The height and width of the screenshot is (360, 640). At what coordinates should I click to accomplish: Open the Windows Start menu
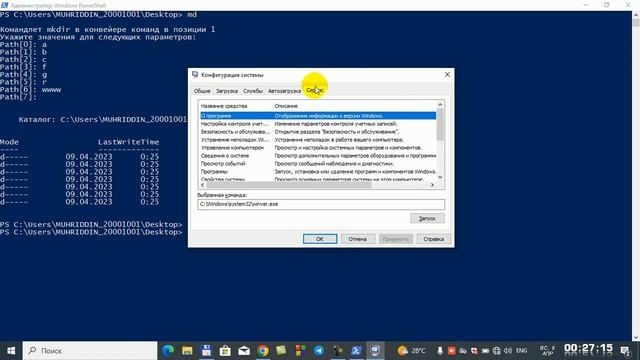coord(11,351)
